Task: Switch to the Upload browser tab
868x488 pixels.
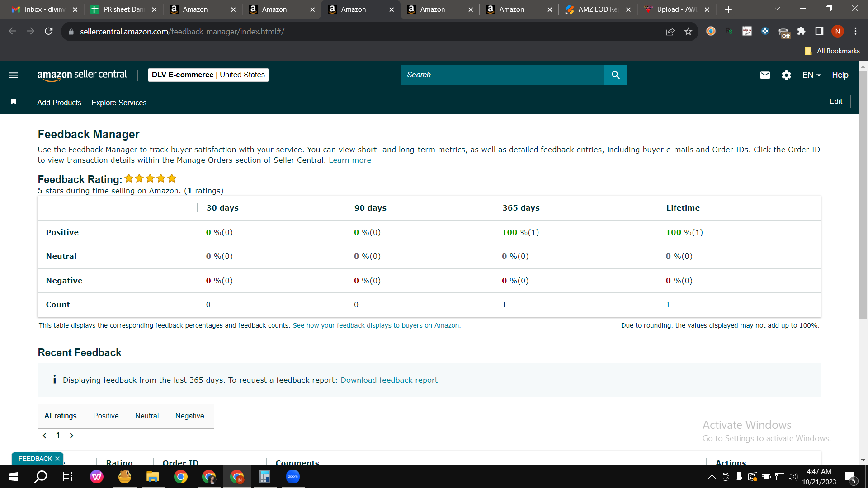Action: (676, 9)
